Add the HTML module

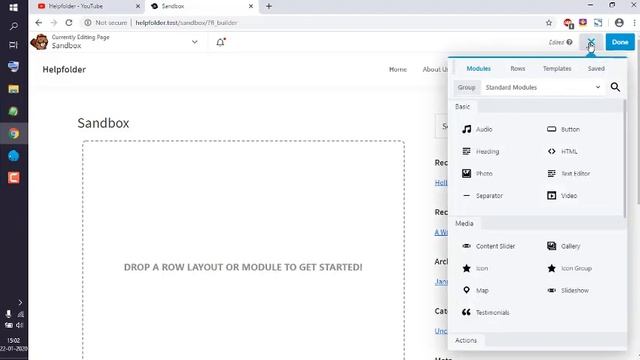coord(562,151)
